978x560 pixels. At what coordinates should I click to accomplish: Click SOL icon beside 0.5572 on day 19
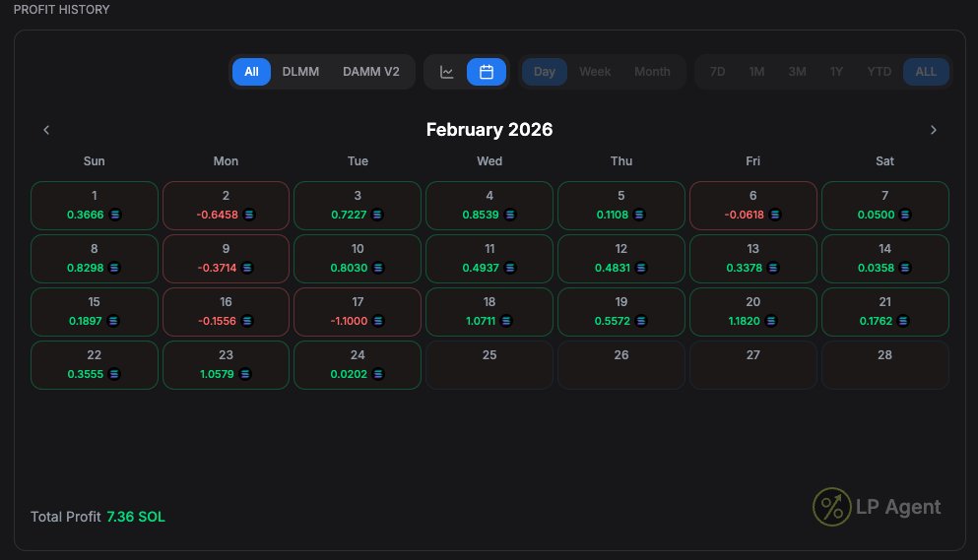click(641, 321)
